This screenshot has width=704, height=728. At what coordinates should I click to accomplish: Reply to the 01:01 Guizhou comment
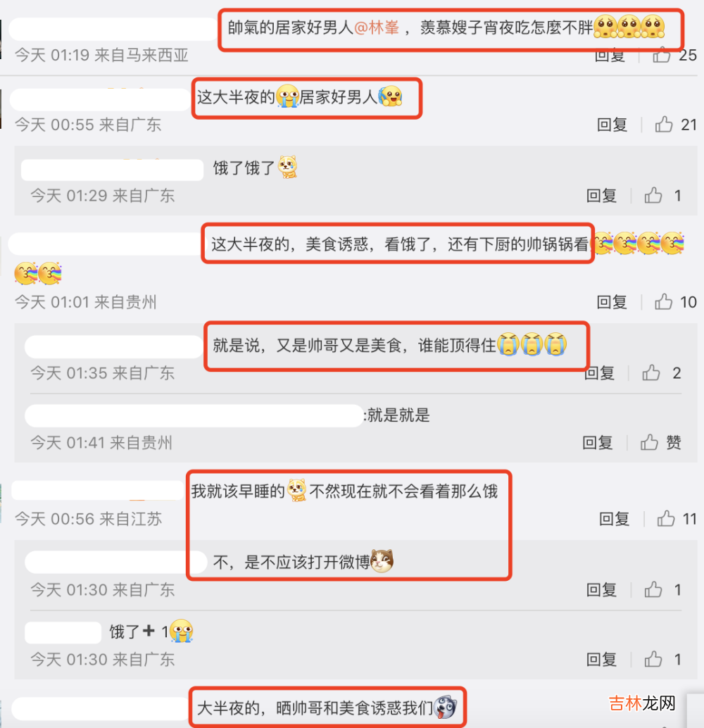pos(612,302)
